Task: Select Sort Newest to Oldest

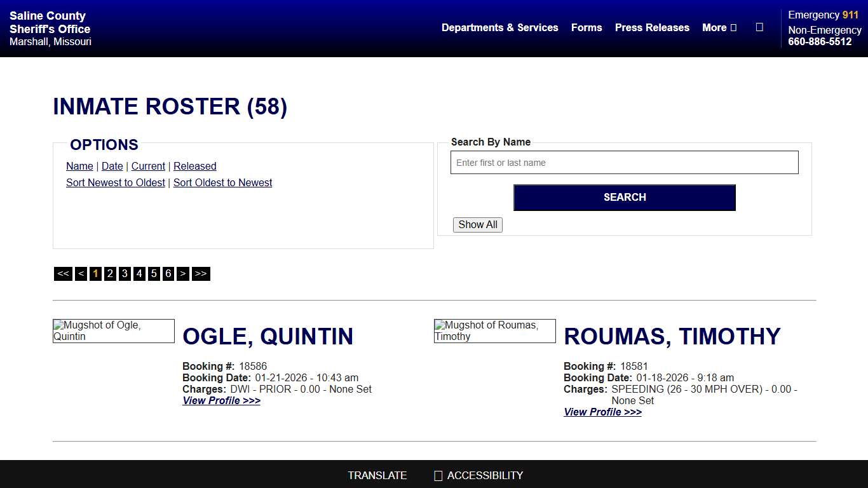Action: click(x=115, y=182)
